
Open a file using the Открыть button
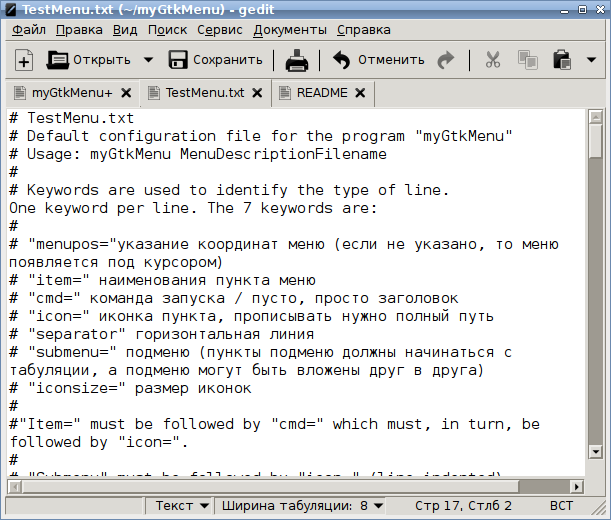pyautogui.click(x=89, y=60)
